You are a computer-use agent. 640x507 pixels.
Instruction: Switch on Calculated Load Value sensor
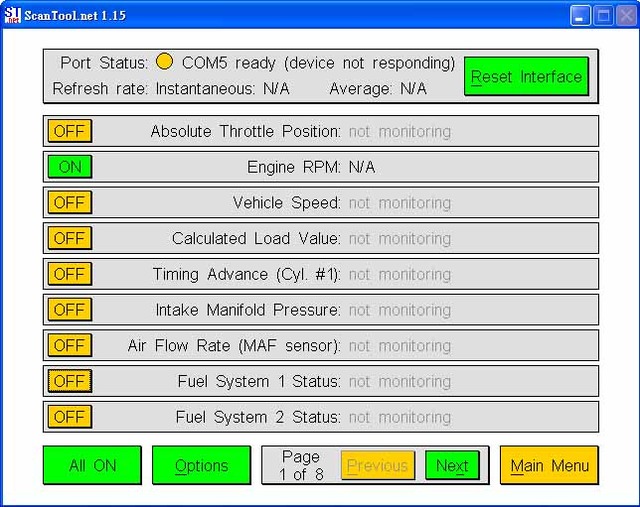point(69,238)
